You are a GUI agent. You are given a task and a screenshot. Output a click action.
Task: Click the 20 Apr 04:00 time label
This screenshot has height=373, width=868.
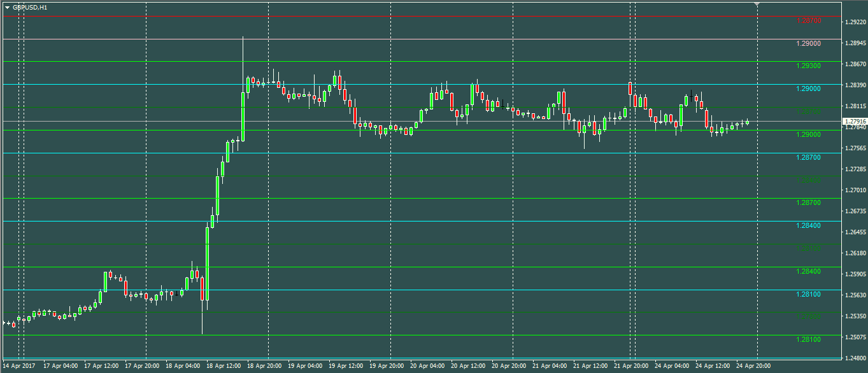(427, 366)
